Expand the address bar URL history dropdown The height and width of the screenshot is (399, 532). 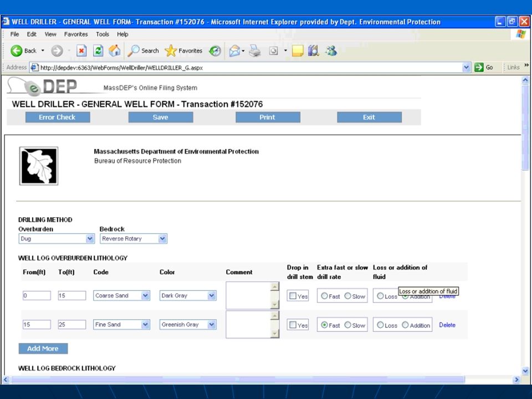[x=467, y=67]
